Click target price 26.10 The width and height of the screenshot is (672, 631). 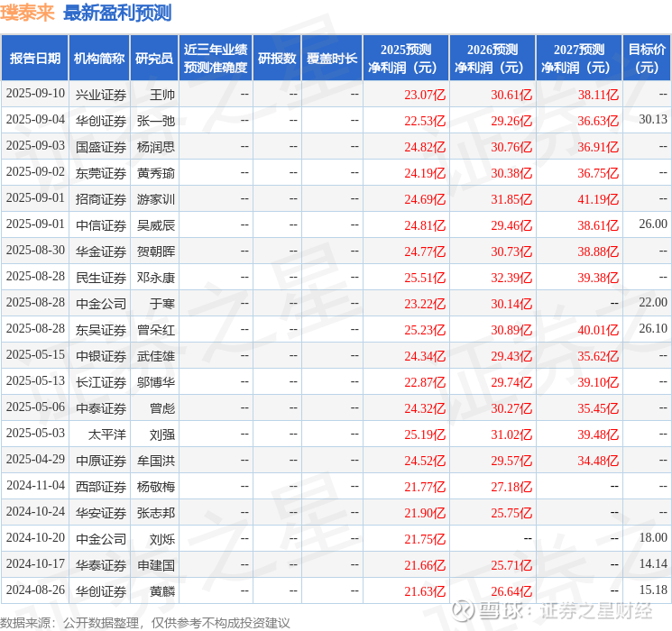pyautogui.click(x=653, y=328)
